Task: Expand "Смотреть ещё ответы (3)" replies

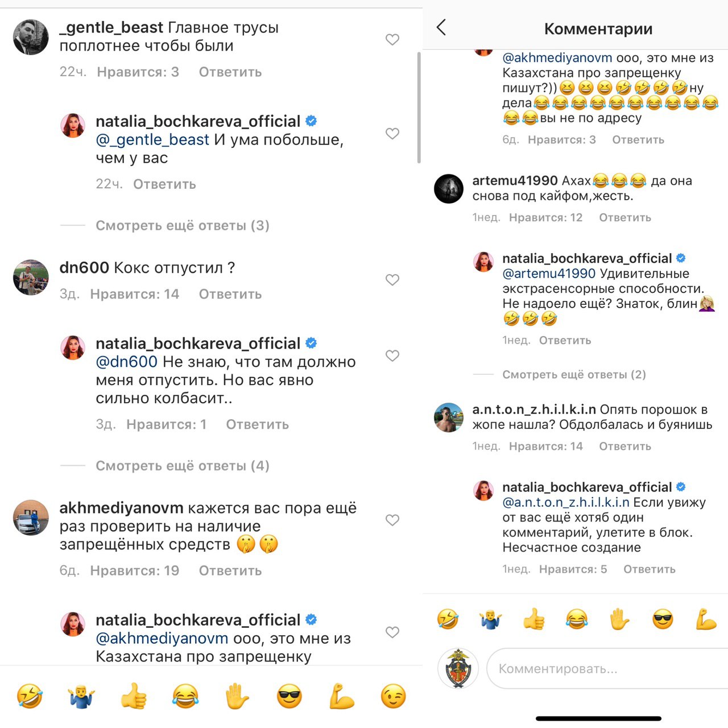Action: pyautogui.click(x=183, y=225)
